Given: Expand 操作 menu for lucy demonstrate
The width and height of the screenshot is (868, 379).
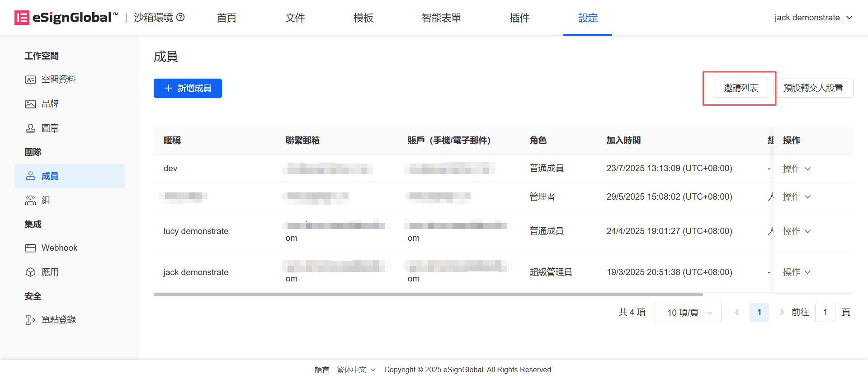Looking at the screenshot, I should coord(796,231).
